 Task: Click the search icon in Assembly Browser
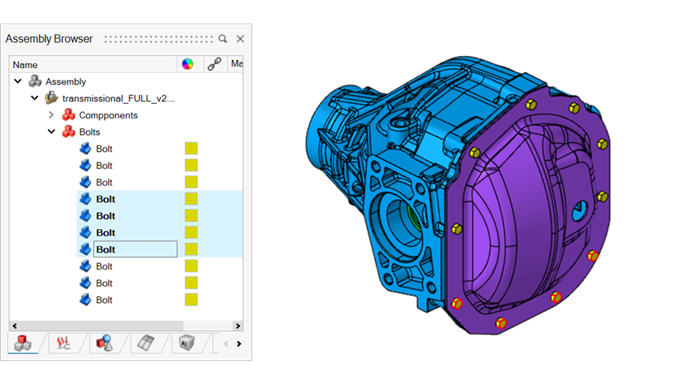pyautogui.click(x=222, y=39)
